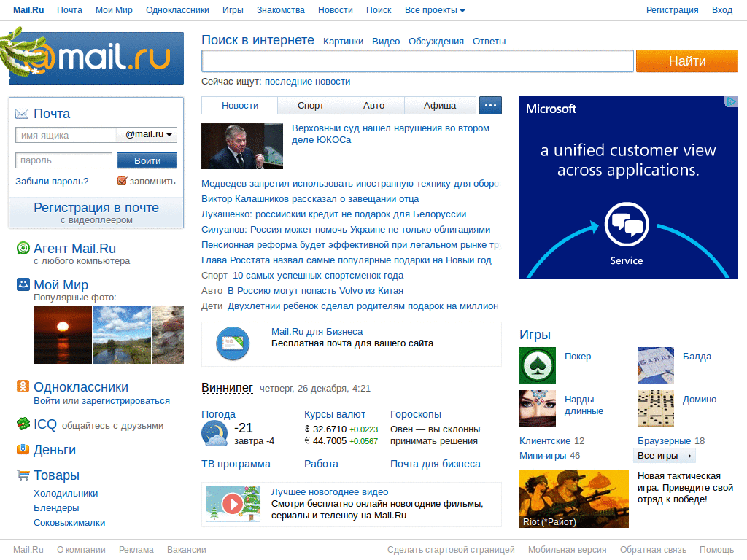Toggle the запомнить checkbox

pos(122,181)
